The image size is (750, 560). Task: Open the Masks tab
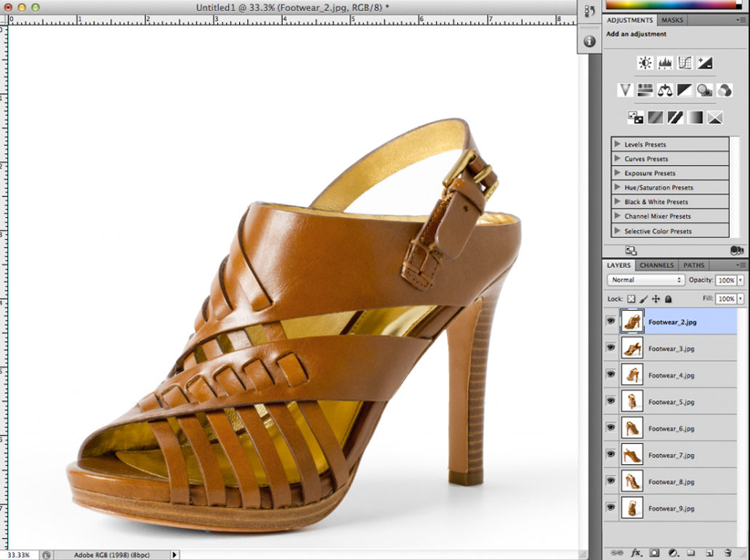[672, 20]
